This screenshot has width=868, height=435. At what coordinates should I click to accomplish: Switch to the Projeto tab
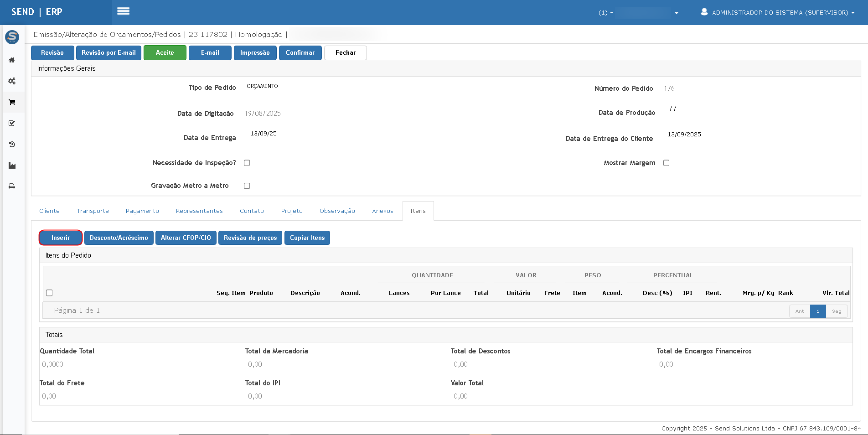pyautogui.click(x=292, y=211)
